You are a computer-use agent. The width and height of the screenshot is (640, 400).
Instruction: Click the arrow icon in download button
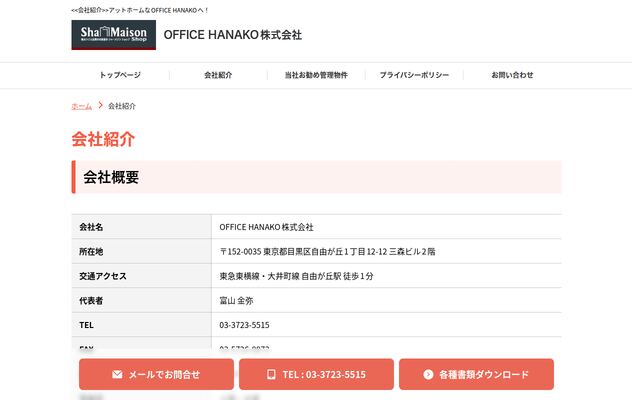[428, 375]
